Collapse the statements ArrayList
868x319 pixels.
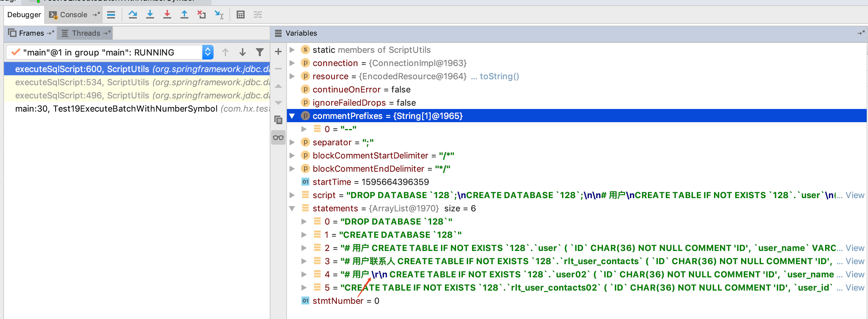coord(292,208)
